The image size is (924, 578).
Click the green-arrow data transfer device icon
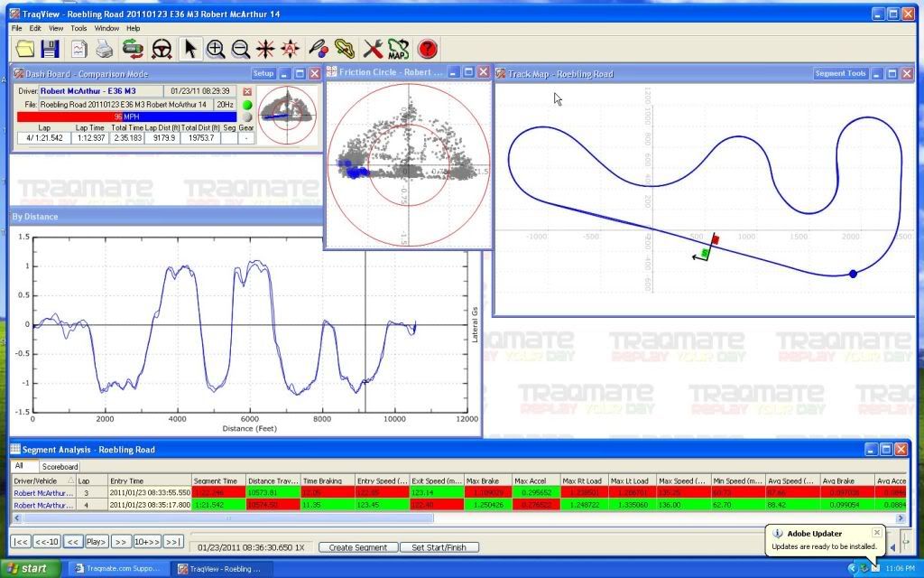point(134,49)
